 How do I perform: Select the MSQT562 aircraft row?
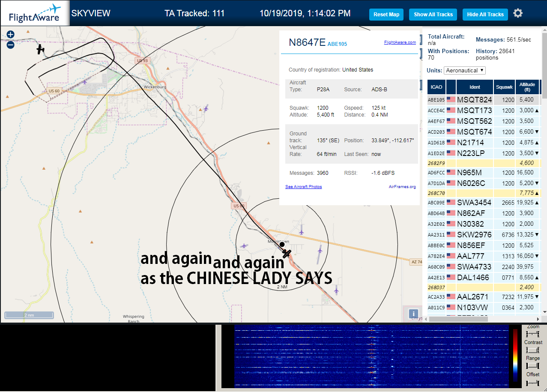pos(484,121)
